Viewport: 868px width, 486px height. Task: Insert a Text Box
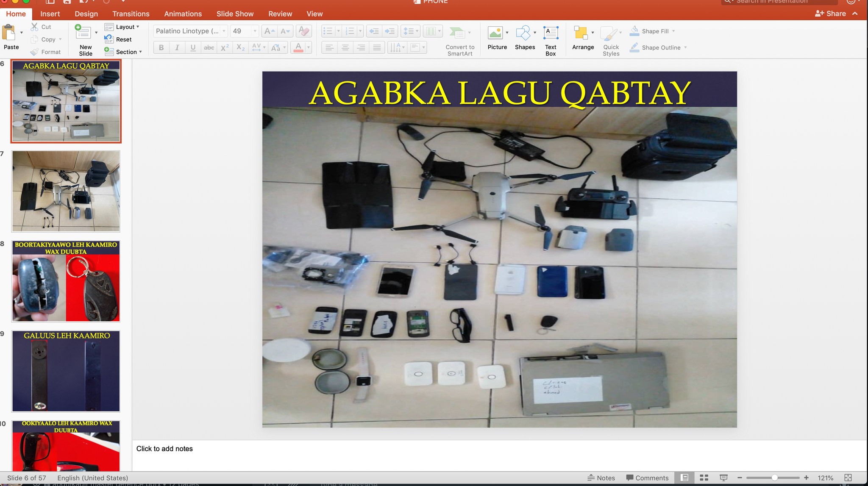[551, 33]
